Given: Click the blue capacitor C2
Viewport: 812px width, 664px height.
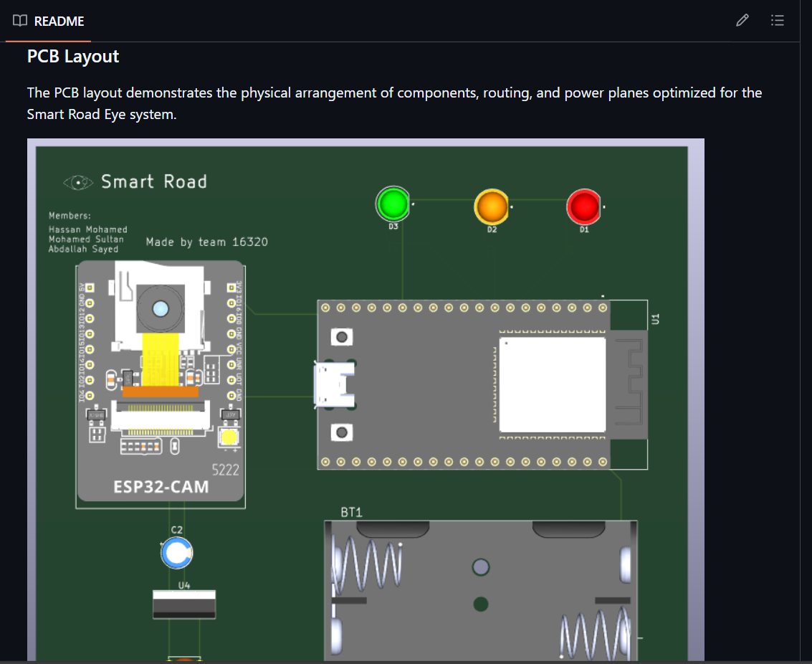Looking at the screenshot, I should 176,553.
